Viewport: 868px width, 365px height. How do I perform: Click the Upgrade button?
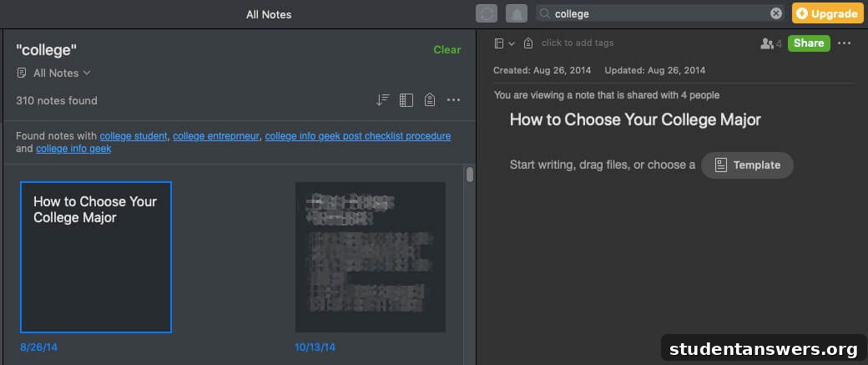pyautogui.click(x=828, y=13)
